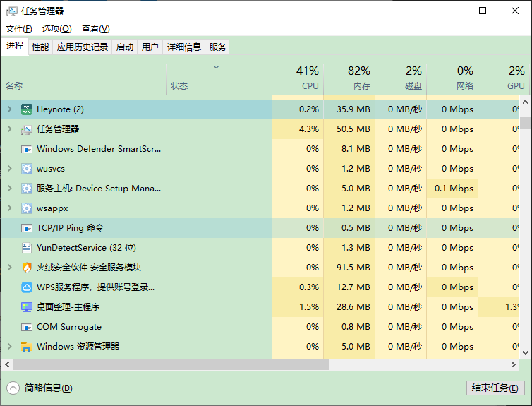Select the Heynote app icon

click(x=27, y=109)
